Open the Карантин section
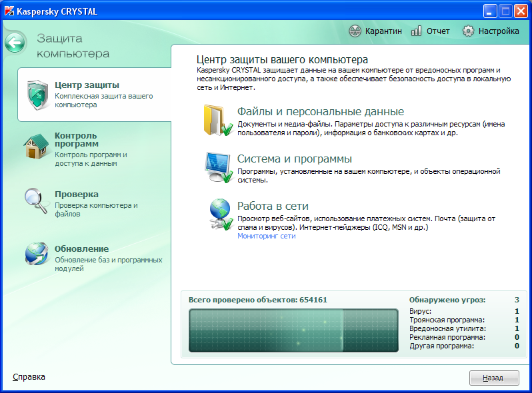 [375, 31]
